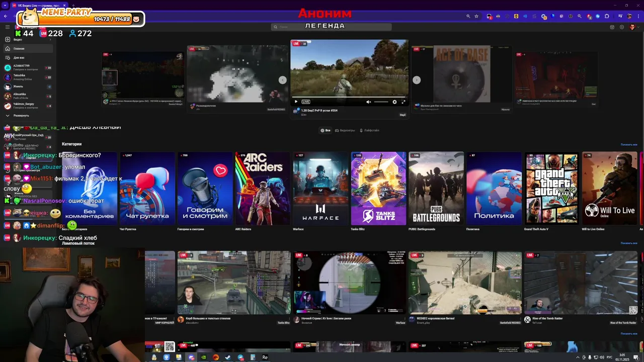Image resolution: width=644 pixels, height=362 pixels.
Task: Open the Nvidia app in the taskbar
Action: coord(203,357)
